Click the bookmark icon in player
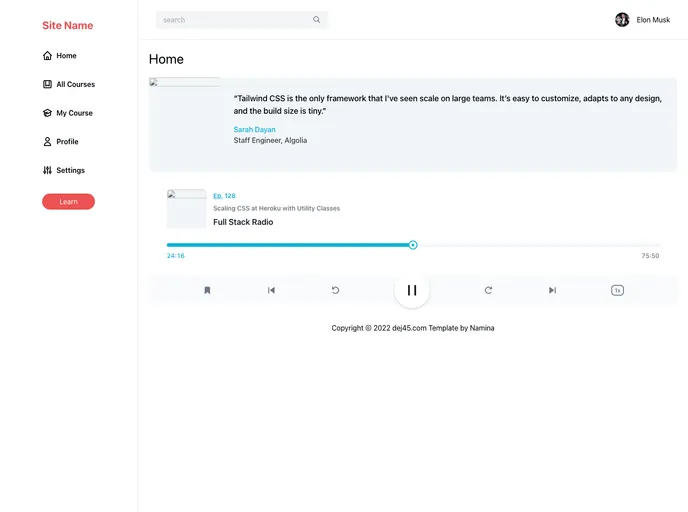 (207, 290)
